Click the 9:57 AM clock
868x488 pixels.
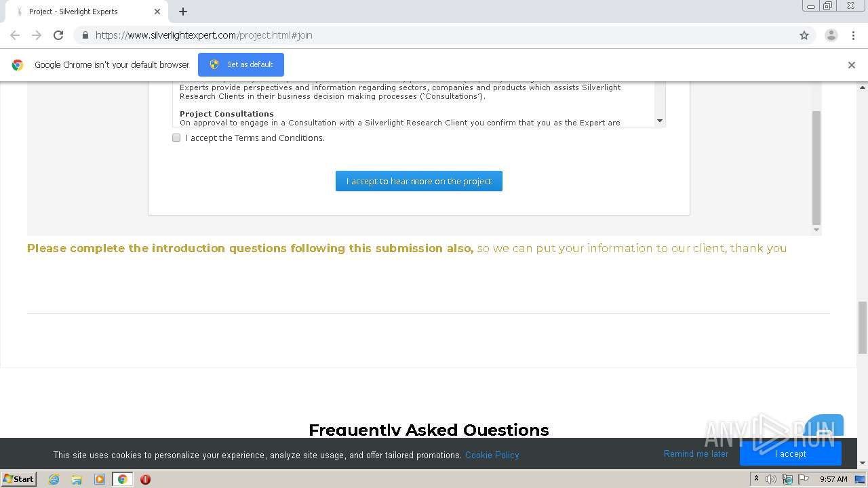click(x=833, y=479)
